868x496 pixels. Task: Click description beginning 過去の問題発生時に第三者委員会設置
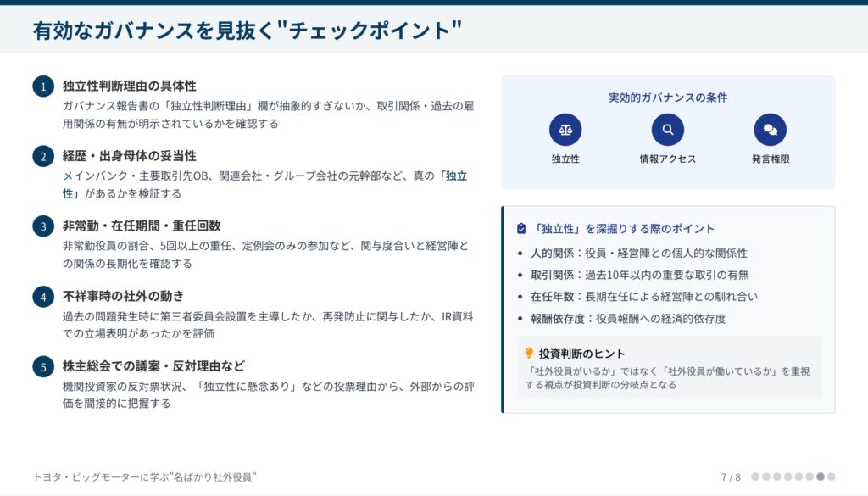[268, 325]
